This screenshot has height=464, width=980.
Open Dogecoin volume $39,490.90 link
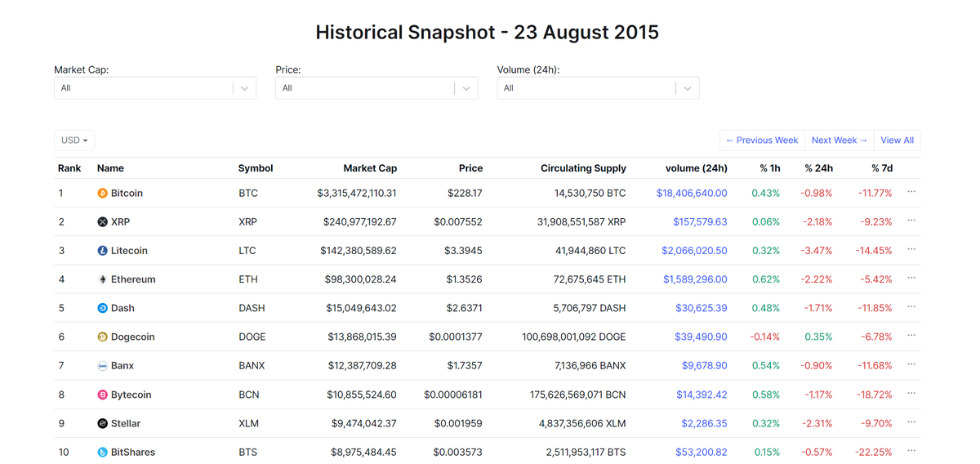coord(701,337)
